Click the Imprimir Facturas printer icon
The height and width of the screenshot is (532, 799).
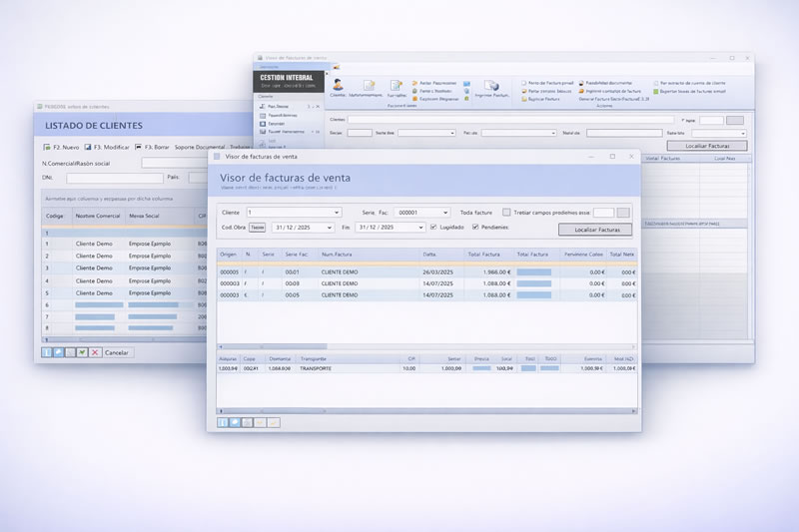[x=490, y=86]
